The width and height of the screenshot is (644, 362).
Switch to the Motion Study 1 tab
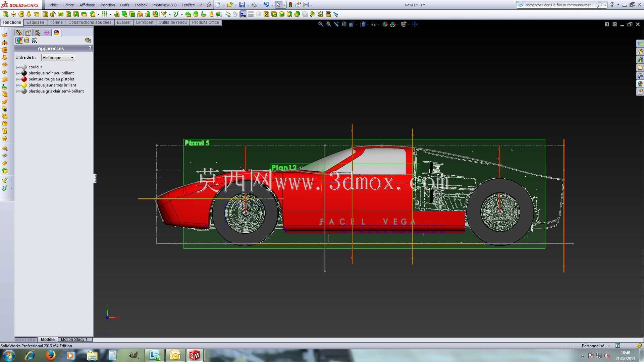[x=74, y=340]
